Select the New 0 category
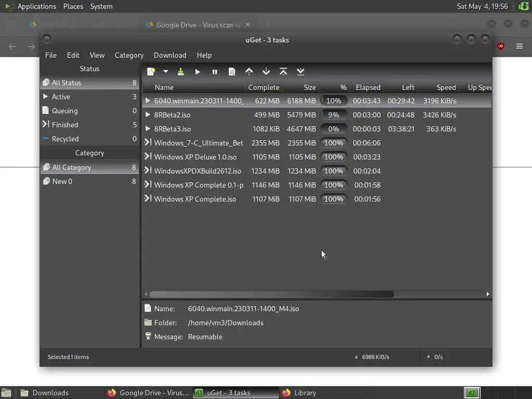Image resolution: width=532 pixels, height=399 pixels. tap(89, 181)
